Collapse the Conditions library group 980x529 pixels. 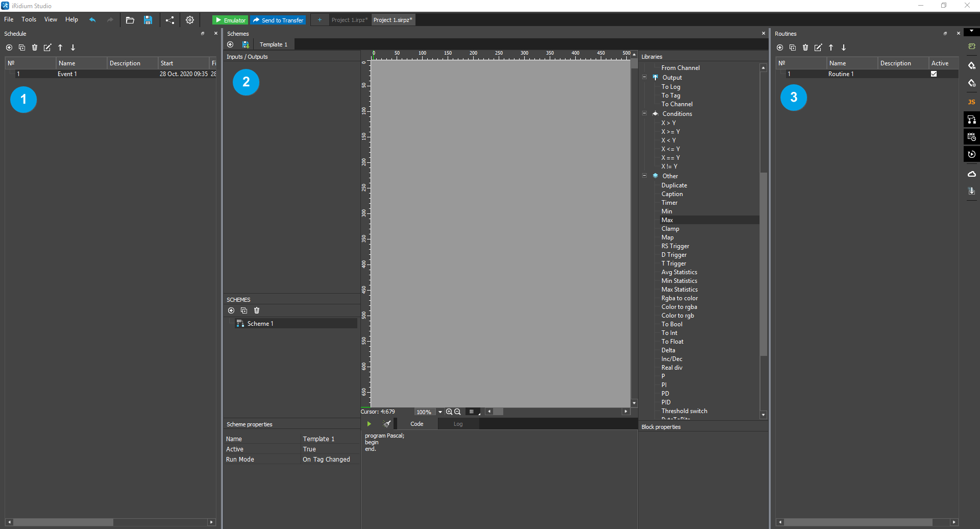point(644,114)
